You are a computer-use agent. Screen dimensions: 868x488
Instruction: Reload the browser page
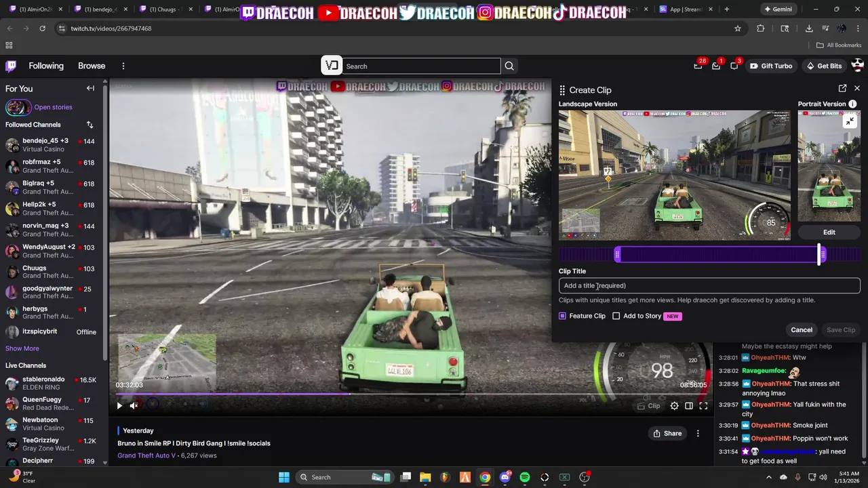[42, 28]
